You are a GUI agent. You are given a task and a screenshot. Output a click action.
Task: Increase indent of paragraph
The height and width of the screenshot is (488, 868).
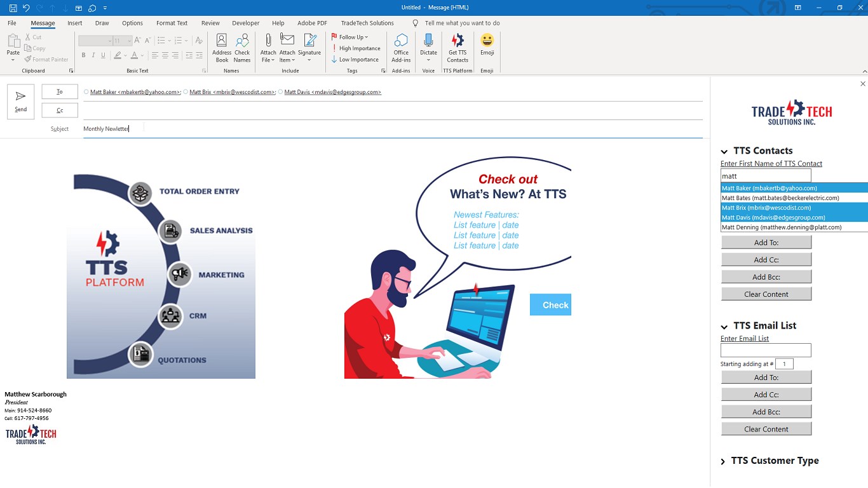[200, 55]
